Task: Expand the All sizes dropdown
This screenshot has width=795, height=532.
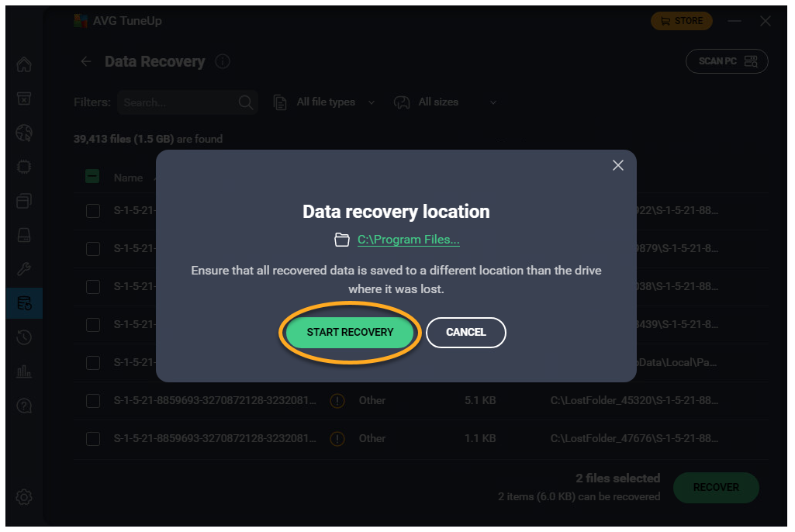Action: [445, 102]
